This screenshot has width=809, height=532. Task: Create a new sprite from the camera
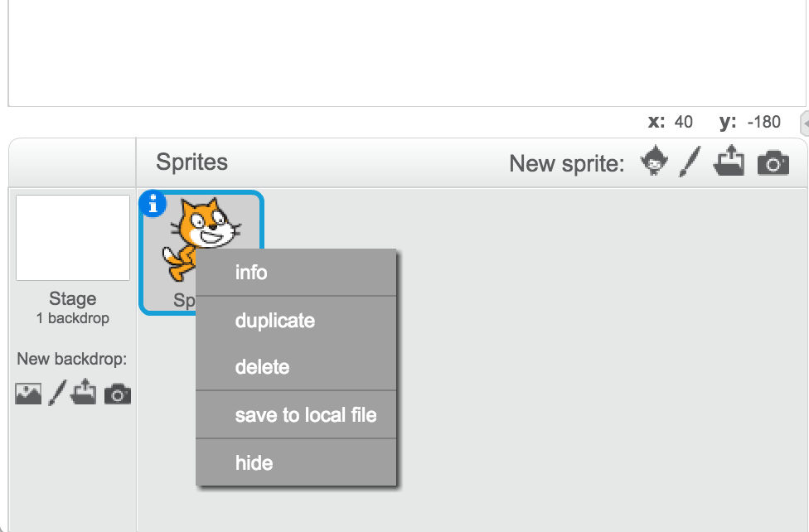click(x=773, y=162)
